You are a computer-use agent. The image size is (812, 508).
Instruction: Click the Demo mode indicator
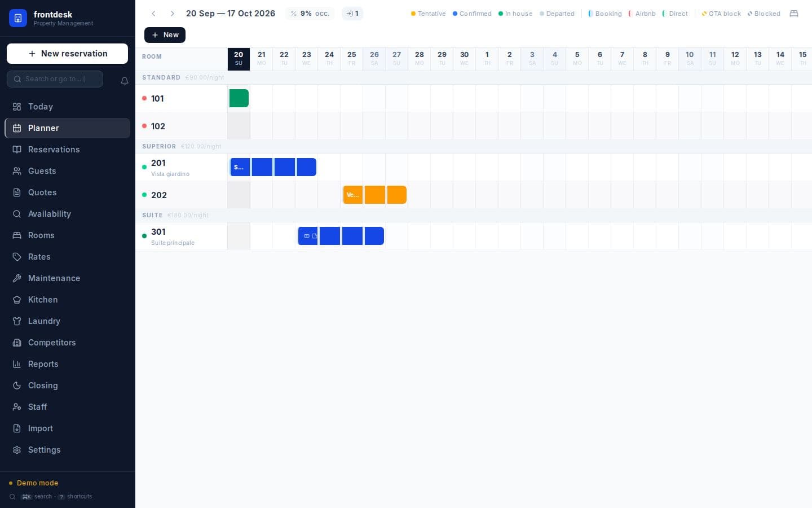click(x=34, y=483)
